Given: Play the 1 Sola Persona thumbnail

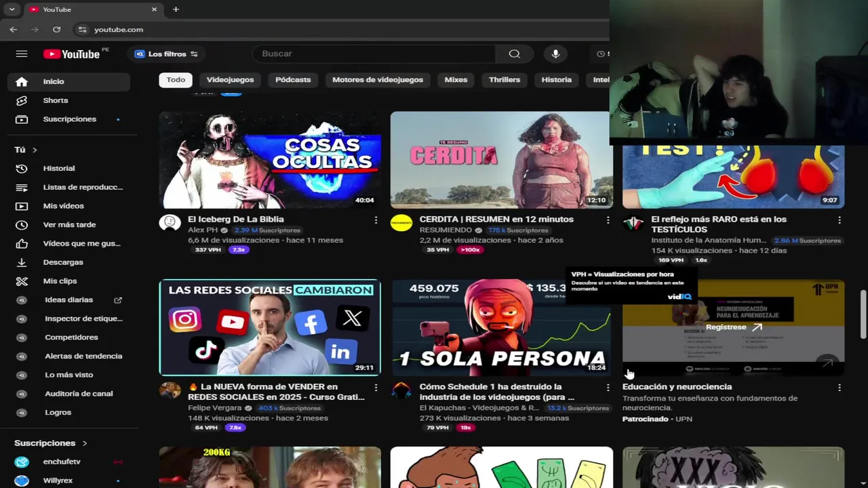Looking at the screenshot, I should click(x=501, y=327).
